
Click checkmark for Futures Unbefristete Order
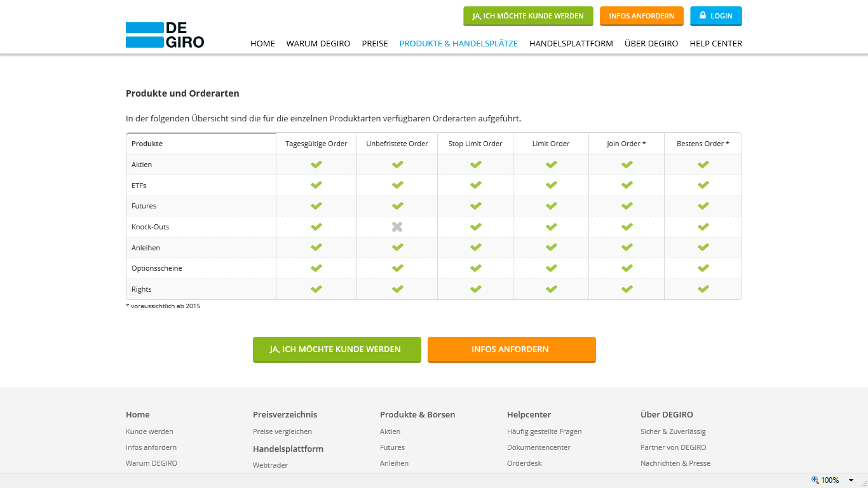397,206
